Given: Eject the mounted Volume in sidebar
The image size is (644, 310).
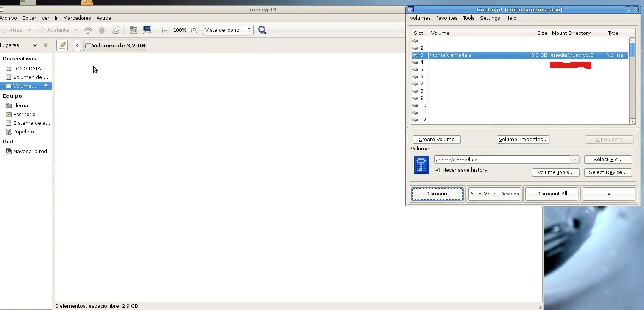Looking at the screenshot, I should (x=46, y=86).
